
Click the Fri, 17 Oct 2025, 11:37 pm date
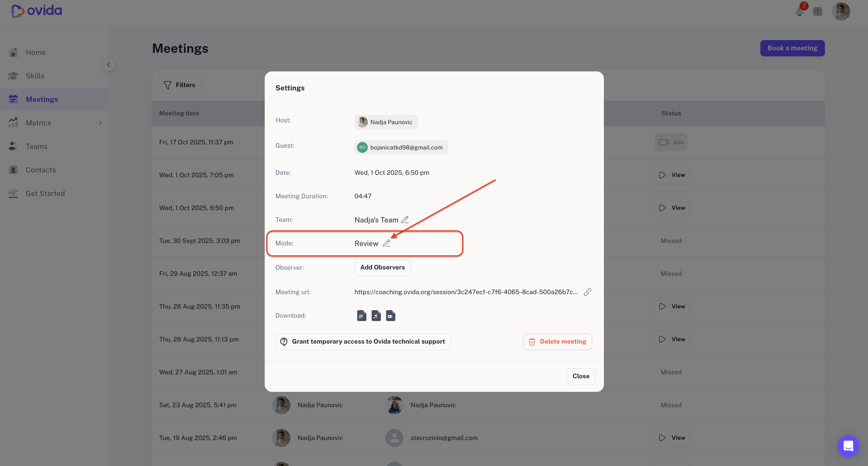point(196,142)
